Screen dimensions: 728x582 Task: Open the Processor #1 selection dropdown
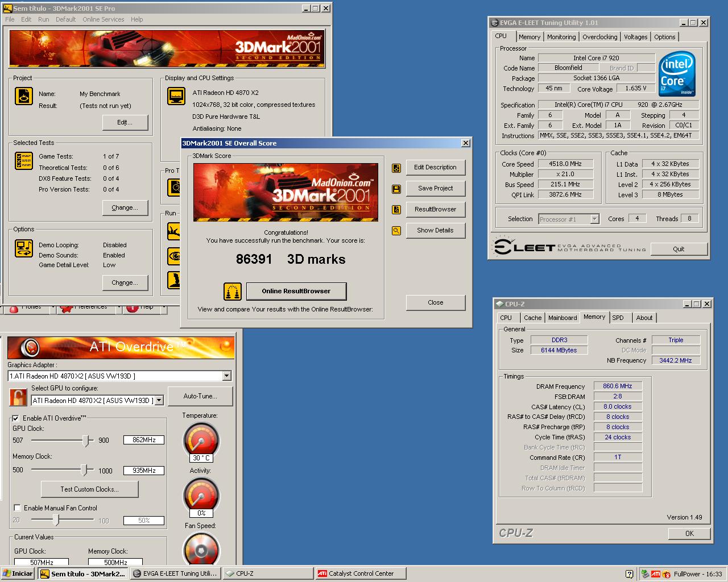click(x=594, y=219)
